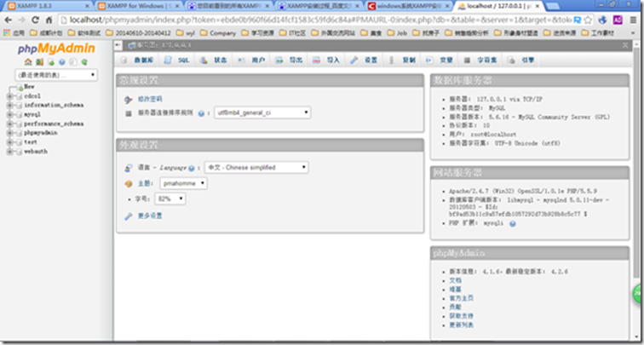This screenshot has width=644, height=345.
Task: Click the collapse arrow beside the server breadcrumb
Action: point(118,45)
